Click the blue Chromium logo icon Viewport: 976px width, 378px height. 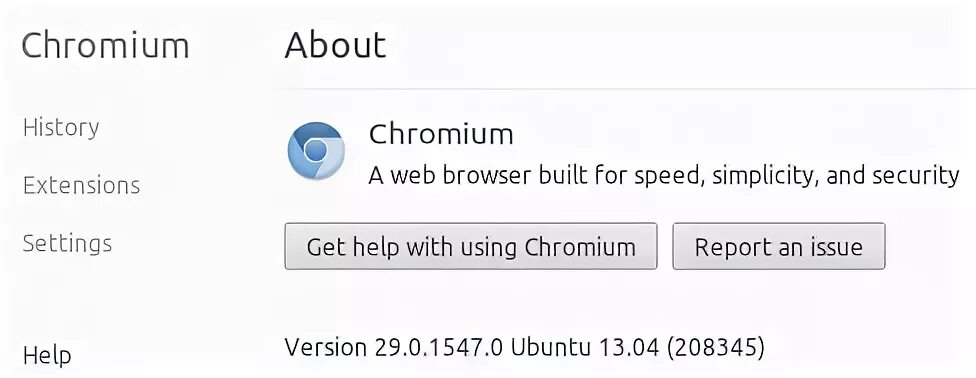(x=316, y=151)
